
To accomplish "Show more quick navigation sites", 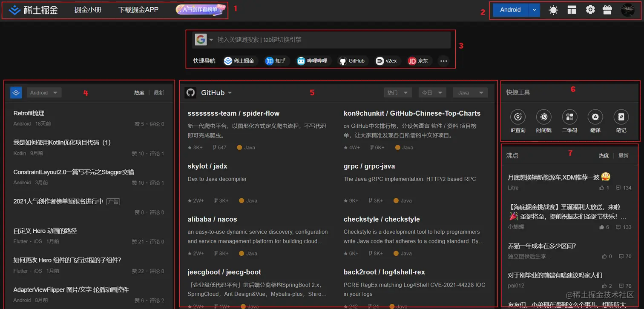I will pos(443,61).
